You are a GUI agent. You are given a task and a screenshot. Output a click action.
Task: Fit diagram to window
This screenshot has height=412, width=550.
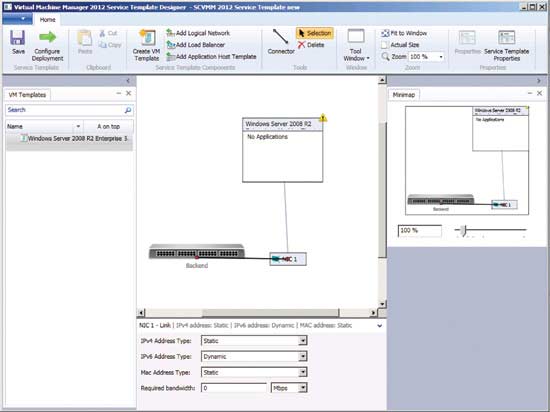(404, 33)
